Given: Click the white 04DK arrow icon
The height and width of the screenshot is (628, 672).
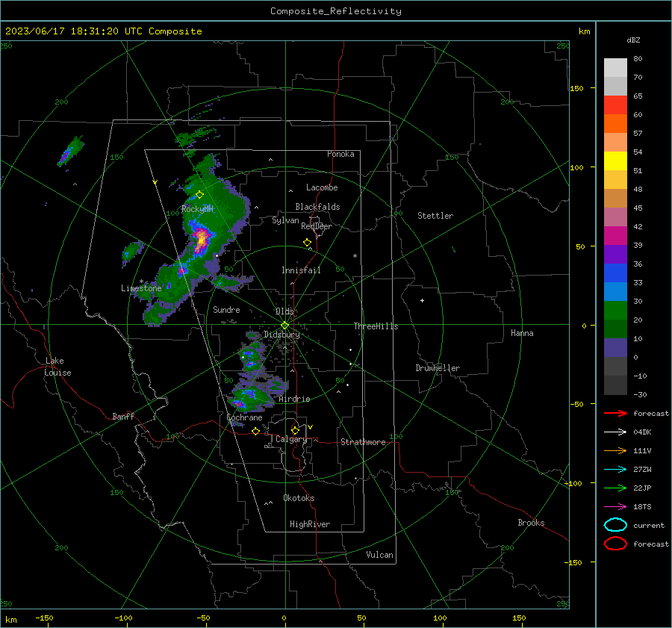Looking at the screenshot, I should coord(615,432).
